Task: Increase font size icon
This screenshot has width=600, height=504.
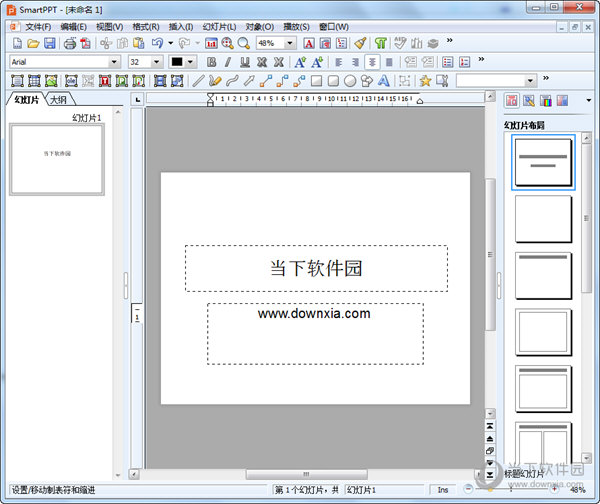Action: point(300,62)
